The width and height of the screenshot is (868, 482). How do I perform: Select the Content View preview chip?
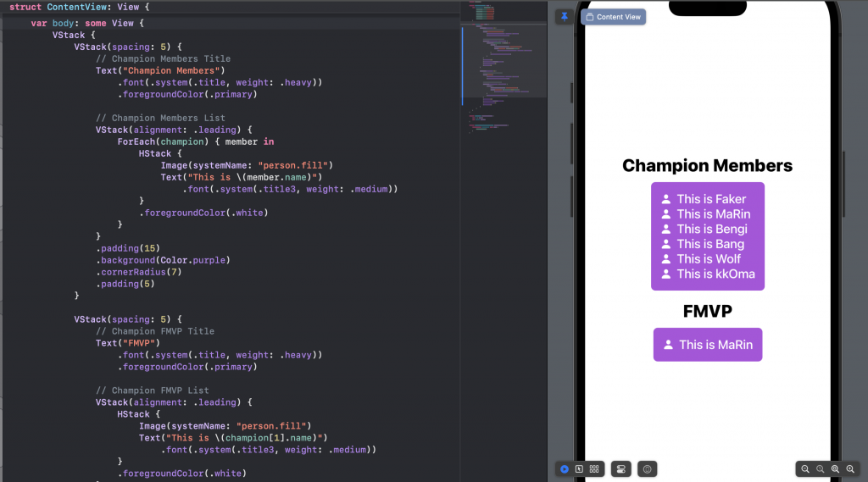(614, 17)
